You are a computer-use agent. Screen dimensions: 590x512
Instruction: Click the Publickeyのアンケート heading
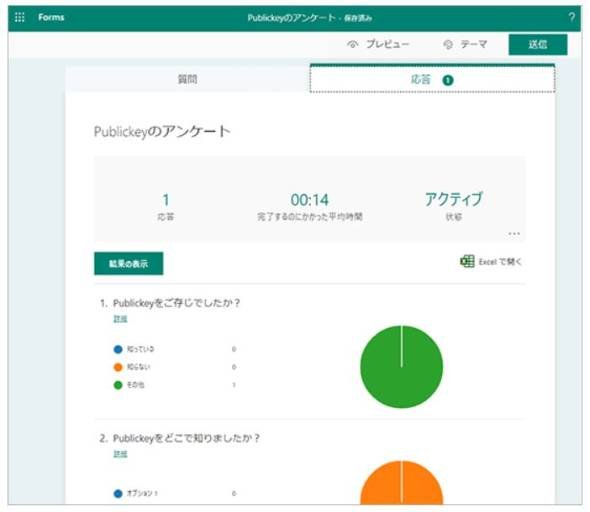click(162, 132)
